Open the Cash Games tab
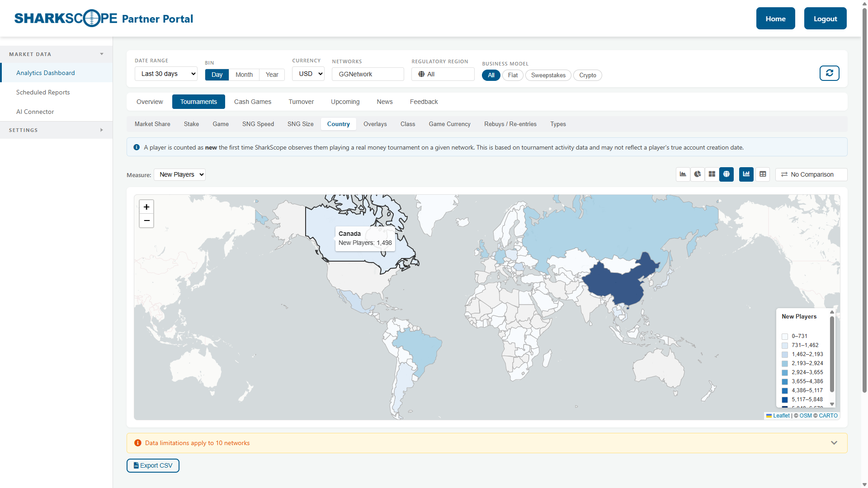Screen dimensions: 868x488 [253, 102]
